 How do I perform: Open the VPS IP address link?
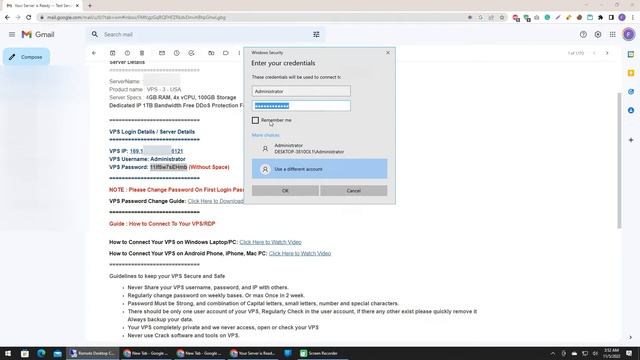156,151
